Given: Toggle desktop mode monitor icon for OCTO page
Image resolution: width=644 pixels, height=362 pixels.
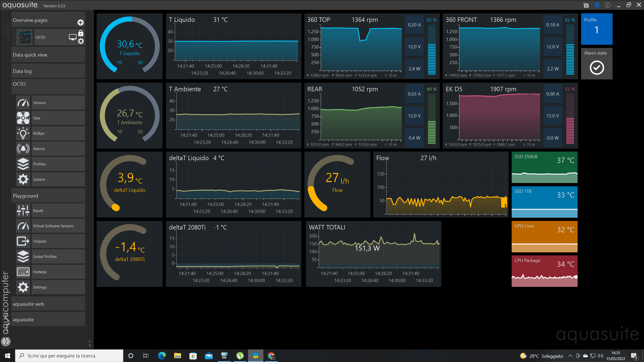Looking at the screenshot, I should pyautogui.click(x=73, y=37).
